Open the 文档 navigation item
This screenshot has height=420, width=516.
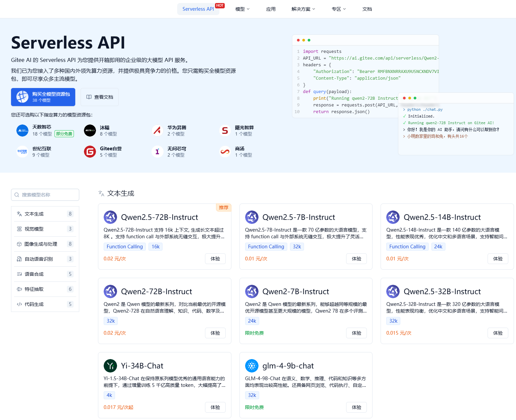tap(367, 9)
